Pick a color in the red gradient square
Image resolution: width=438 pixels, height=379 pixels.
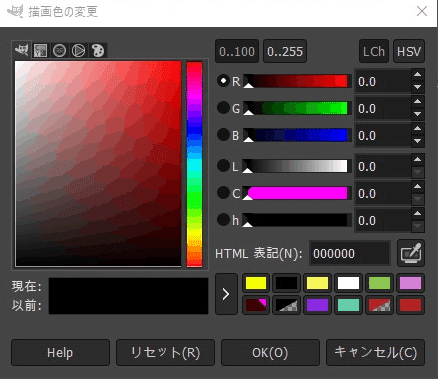(98, 164)
